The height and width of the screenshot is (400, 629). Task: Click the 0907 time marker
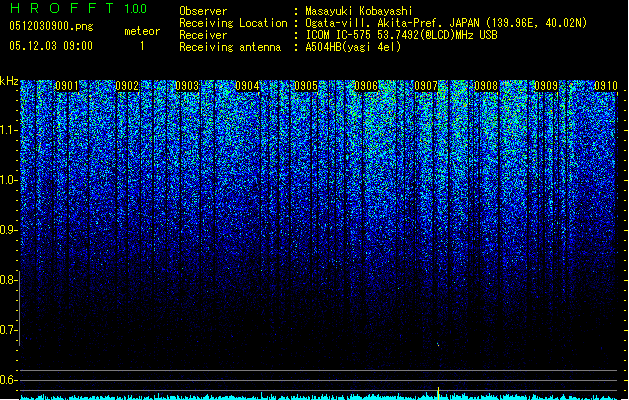(426, 86)
